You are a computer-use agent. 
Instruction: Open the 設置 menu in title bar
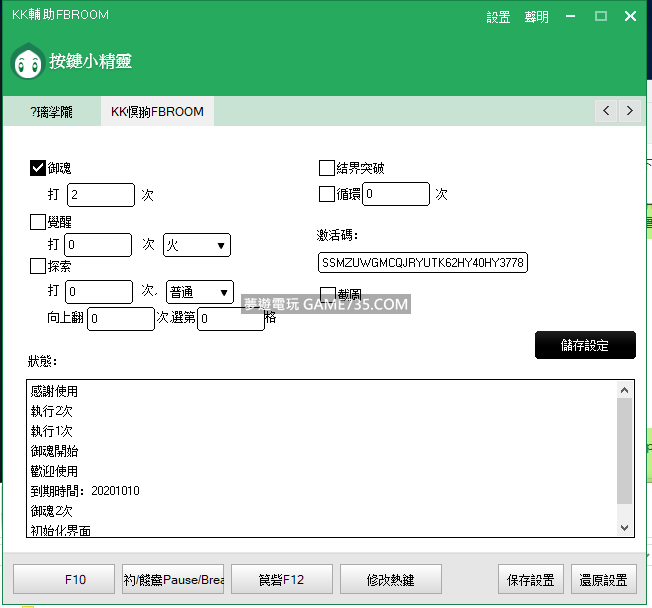(498, 17)
